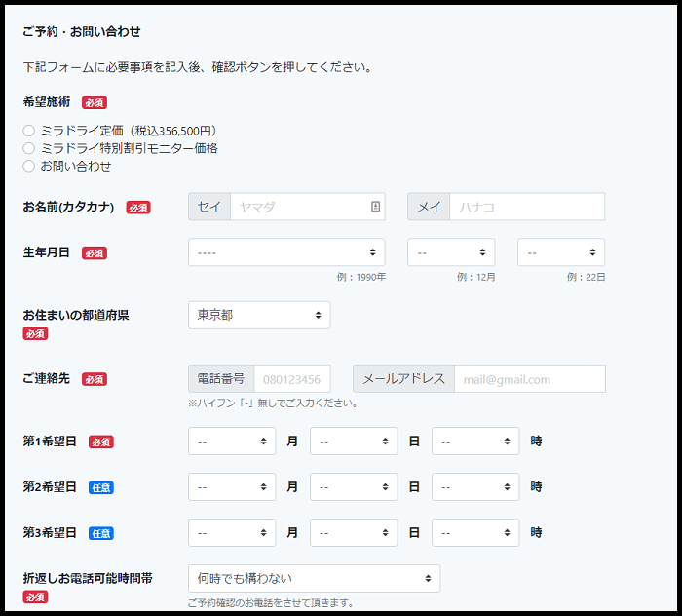Expand 何時でも構わない callback time dropdown
The image size is (682, 616).
pos(314,578)
